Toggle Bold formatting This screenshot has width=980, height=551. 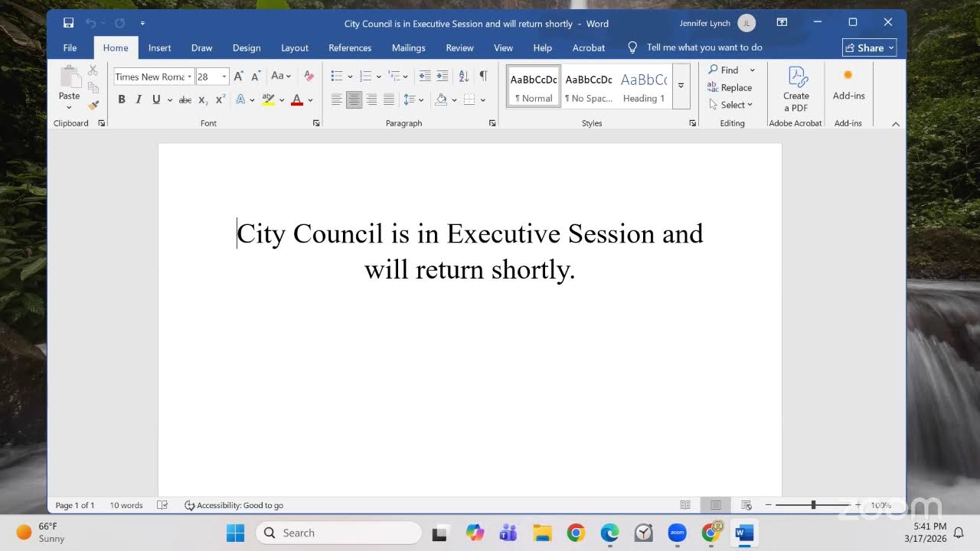click(121, 99)
